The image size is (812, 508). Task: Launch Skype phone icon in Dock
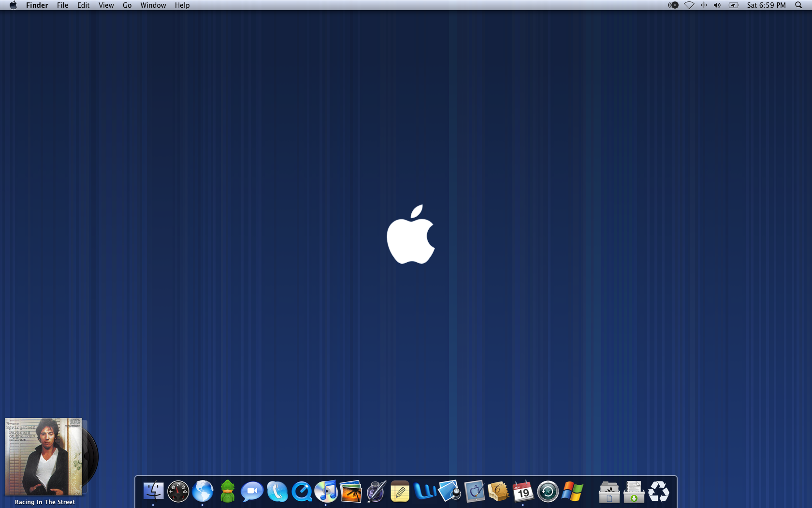point(277,492)
